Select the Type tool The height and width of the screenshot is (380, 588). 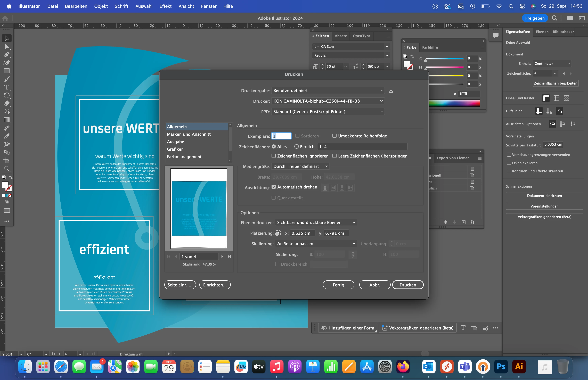[7, 87]
